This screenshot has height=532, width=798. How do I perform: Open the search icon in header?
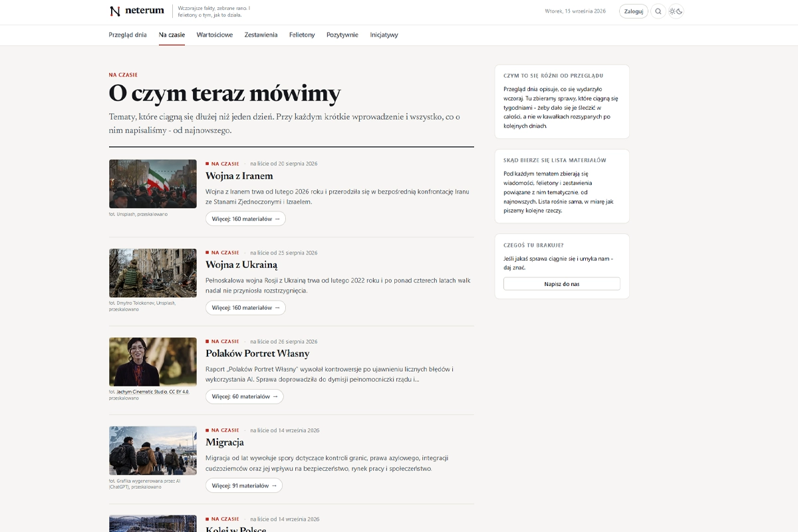tap(658, 11)
